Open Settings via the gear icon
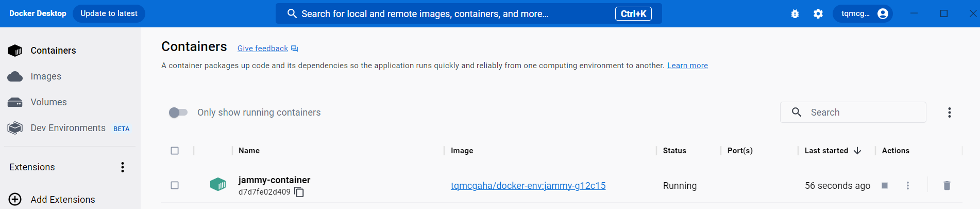 pyautogui.click(x=818, y=14)
